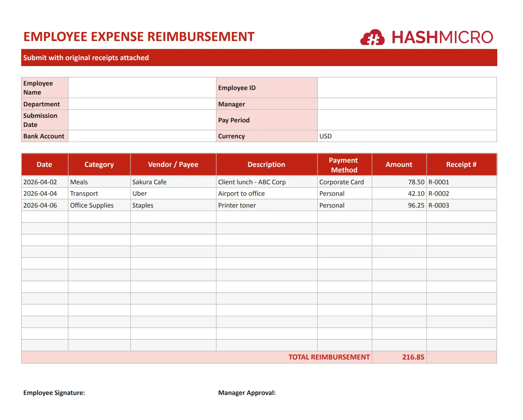Click the 42.10 amount cell
This screenshot has height=420, width=523.
coord(399,193)
